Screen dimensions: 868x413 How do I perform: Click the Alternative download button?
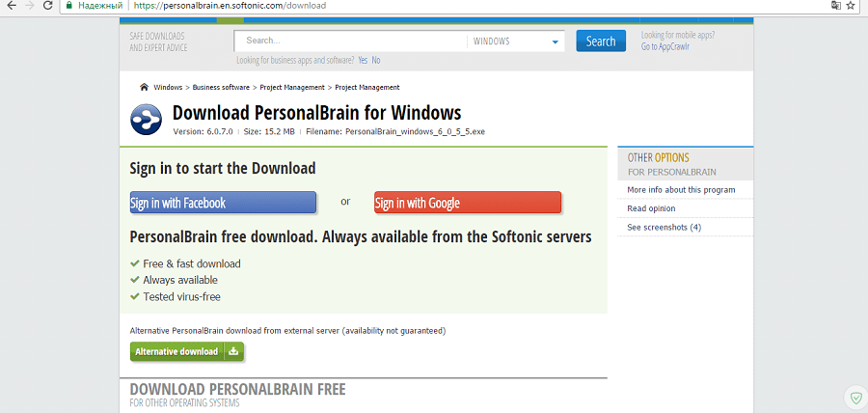[176, 351]
